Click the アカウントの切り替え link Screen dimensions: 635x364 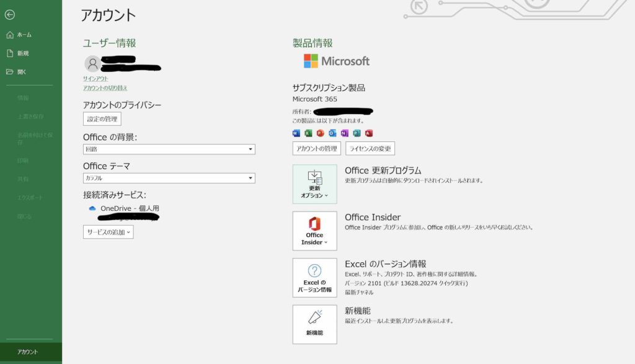tap(105, 88)
